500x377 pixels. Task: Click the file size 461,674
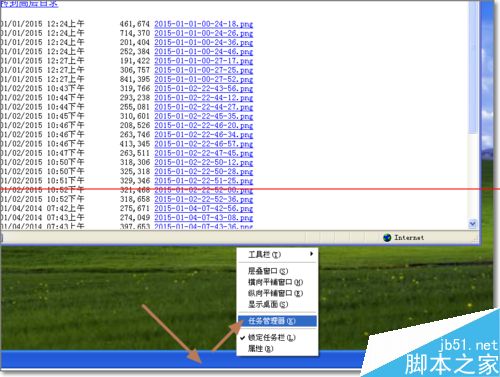[135, 24]
